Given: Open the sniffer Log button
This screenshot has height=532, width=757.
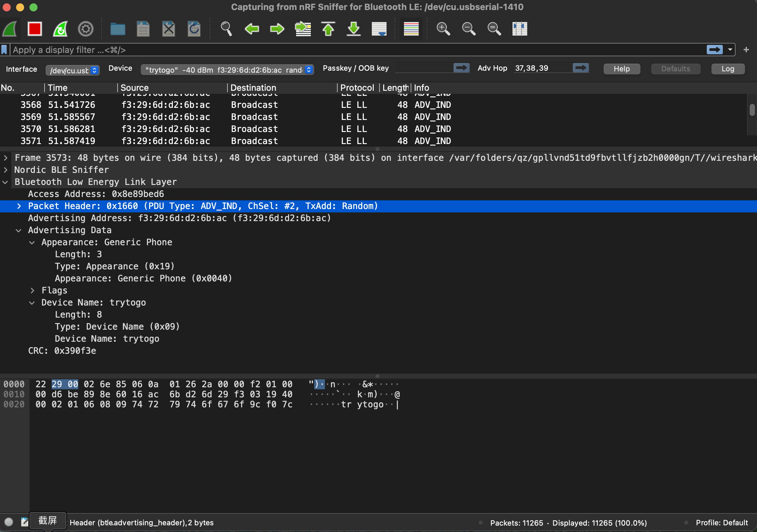Looking at the screenshot, I should pos(728,69).
